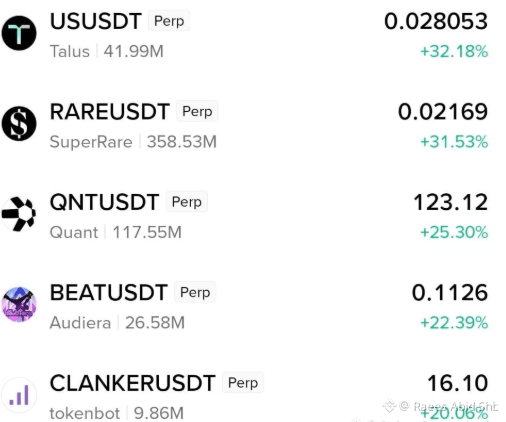Image resolution: width=506 pixels, height=422 pixels.
Task: Tap the tokenbot bar-chart logo icon
Action: click(19, 395)
